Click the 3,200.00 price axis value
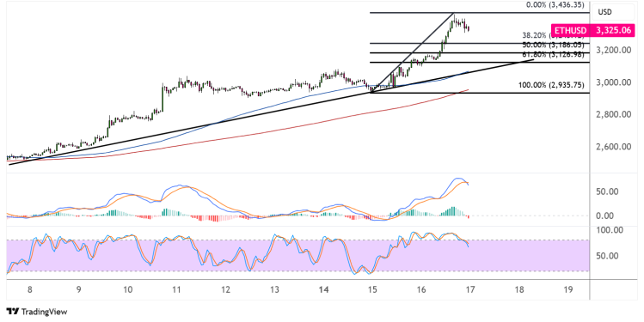The width and height of the screenshot is (644, 322). tap(614, 50)
